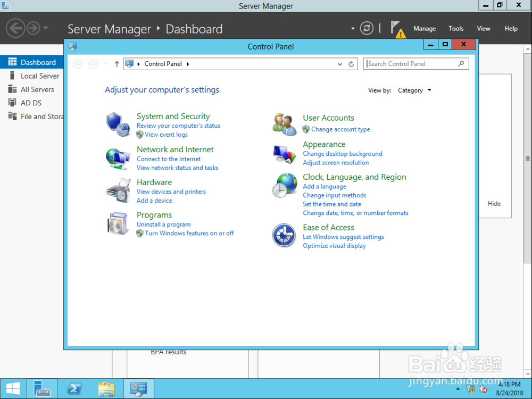Click the network status tray icon

tap(471, 389)
